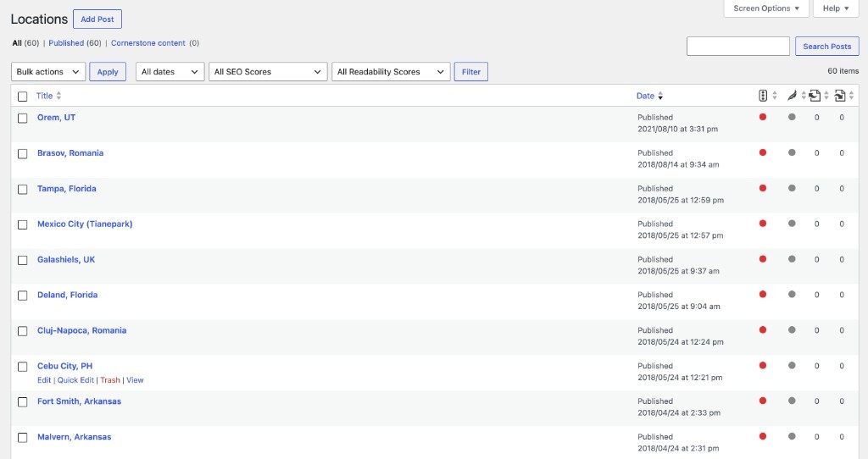Screen dimensions: 868x459
Task: Select the Deland, Florida checkbox
Action: (x=23, y=296)
